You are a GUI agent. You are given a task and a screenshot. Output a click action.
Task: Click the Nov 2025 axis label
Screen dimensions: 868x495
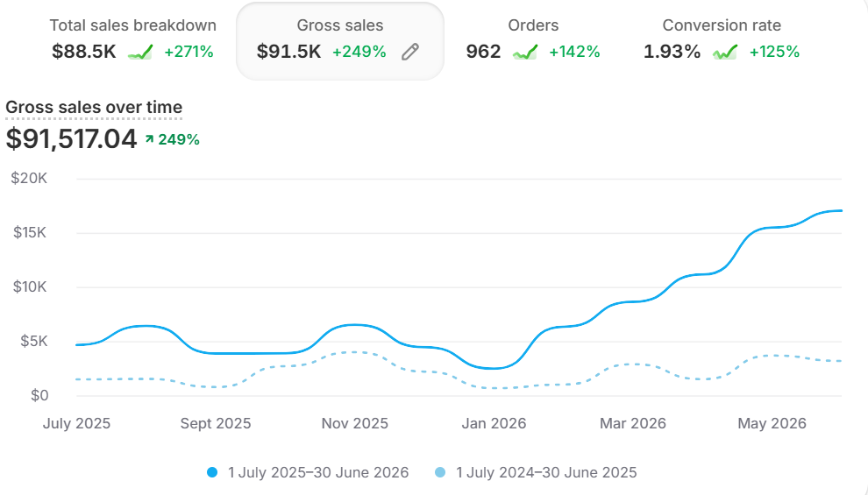click(x=355, y=424)
